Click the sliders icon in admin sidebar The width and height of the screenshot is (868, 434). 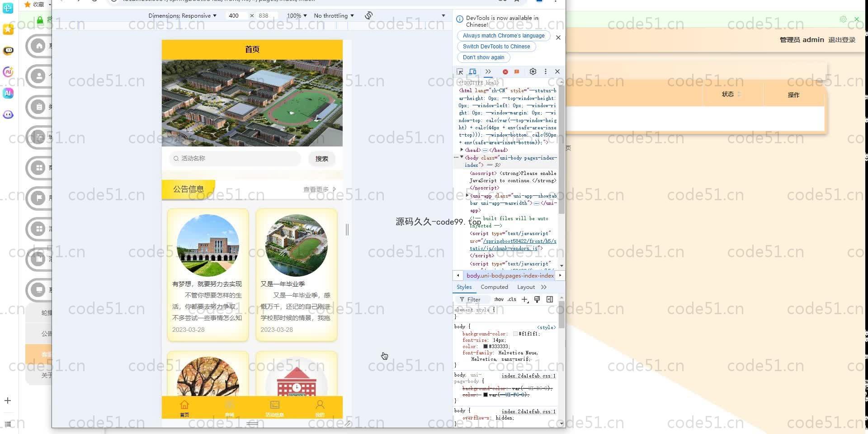[39, 137]
